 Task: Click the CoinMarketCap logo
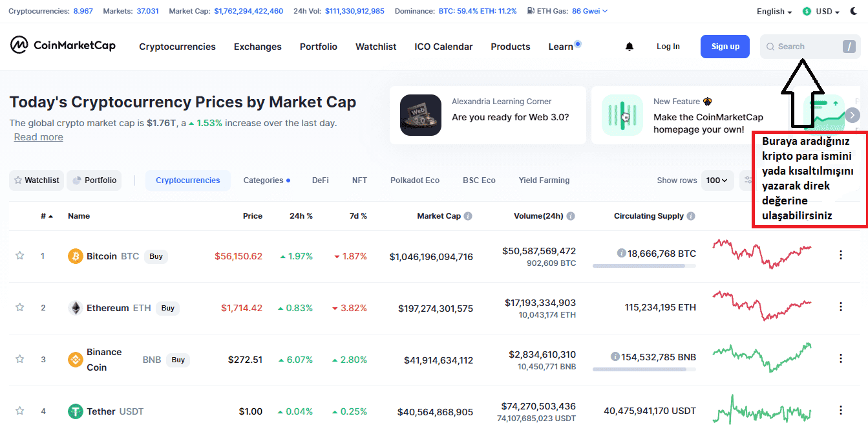point(63,45)
